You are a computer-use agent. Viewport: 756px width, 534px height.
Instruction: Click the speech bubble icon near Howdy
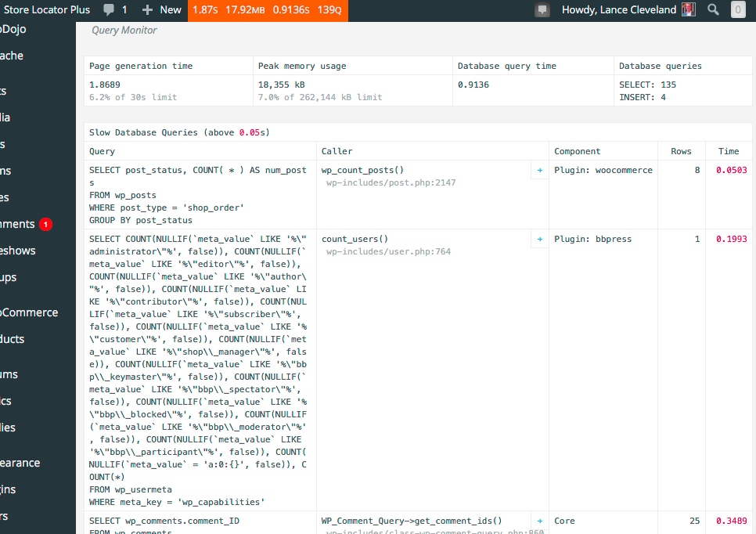543,10
